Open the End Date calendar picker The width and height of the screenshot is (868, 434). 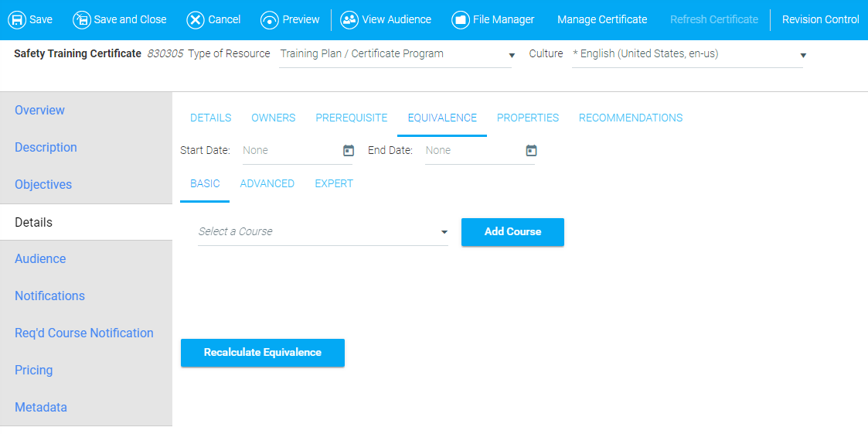pos(531,151)
